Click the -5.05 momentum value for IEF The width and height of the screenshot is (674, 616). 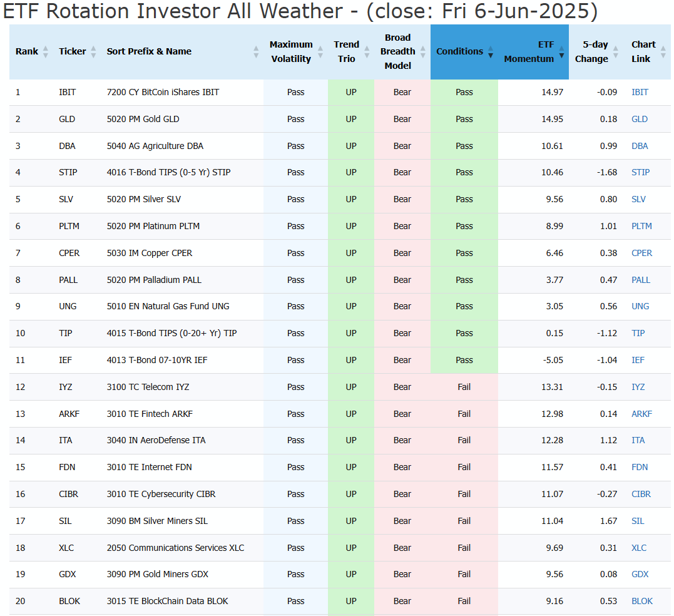553,360
